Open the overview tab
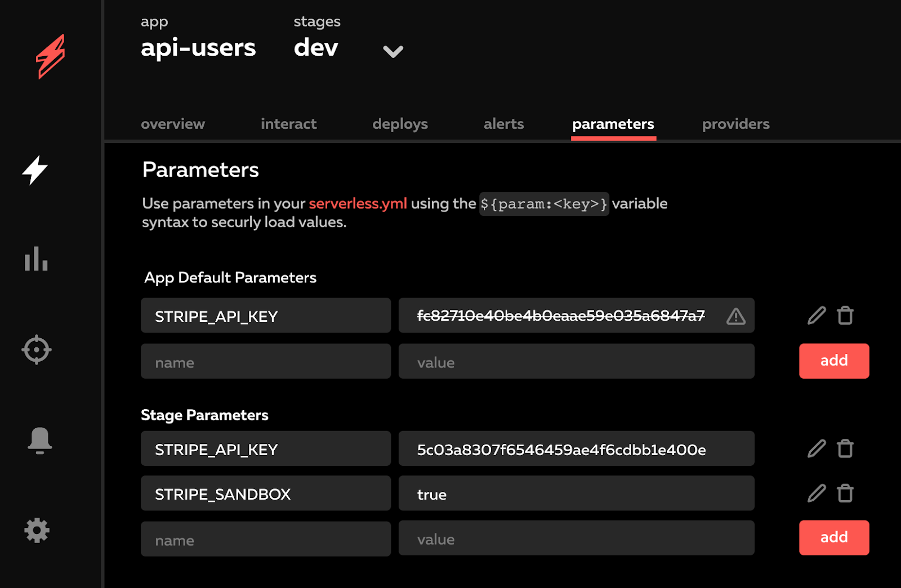This screenshot has height=588, width=901. (x=173, y=124)
